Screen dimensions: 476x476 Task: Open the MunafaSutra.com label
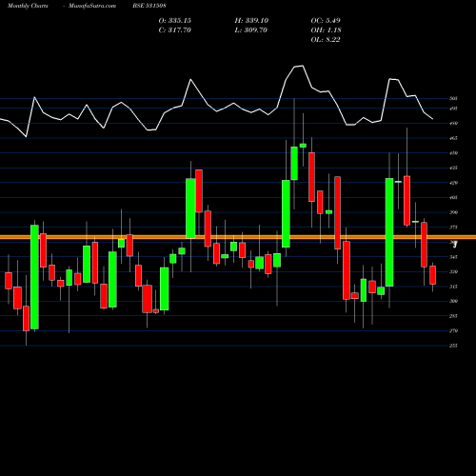92,6
